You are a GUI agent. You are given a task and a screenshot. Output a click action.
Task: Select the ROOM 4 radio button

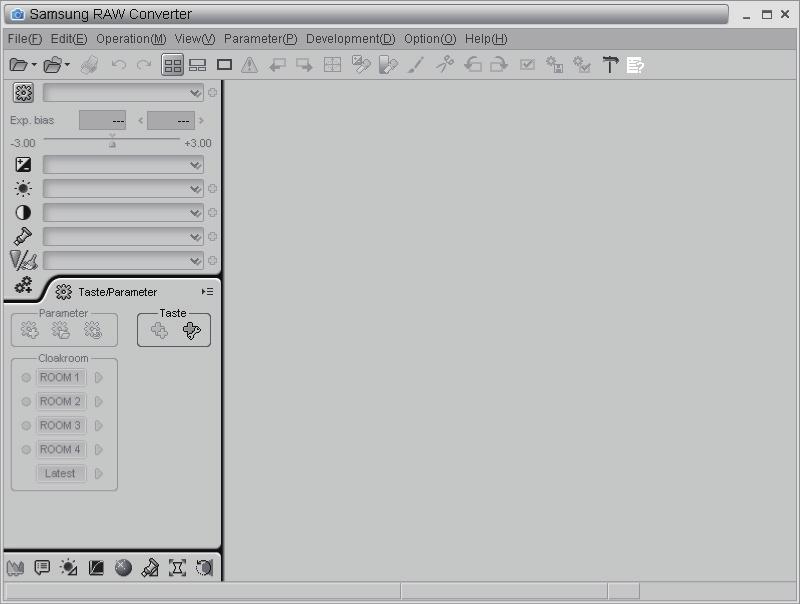26,449
